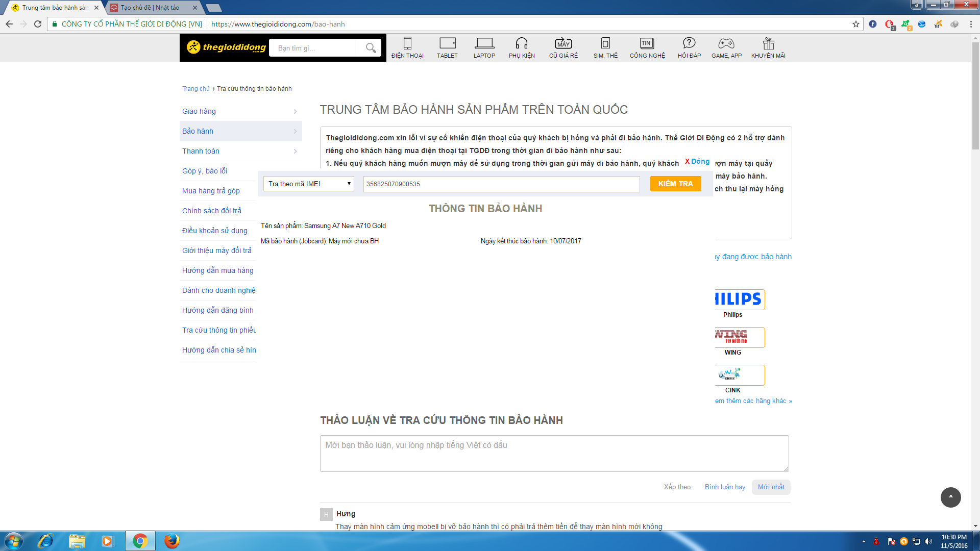The image size is (980, 551).
Task: Click the Facebook extension icon
Action: pos(873,24)
